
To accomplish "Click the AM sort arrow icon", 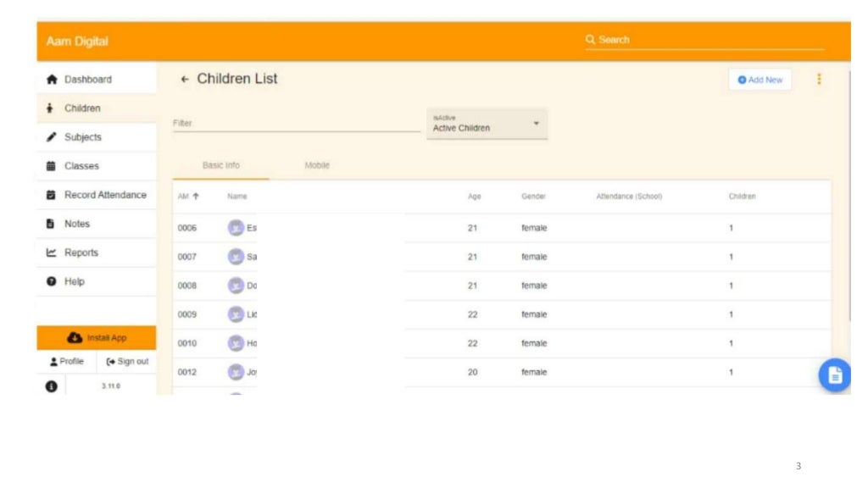I will click(196, 197).
